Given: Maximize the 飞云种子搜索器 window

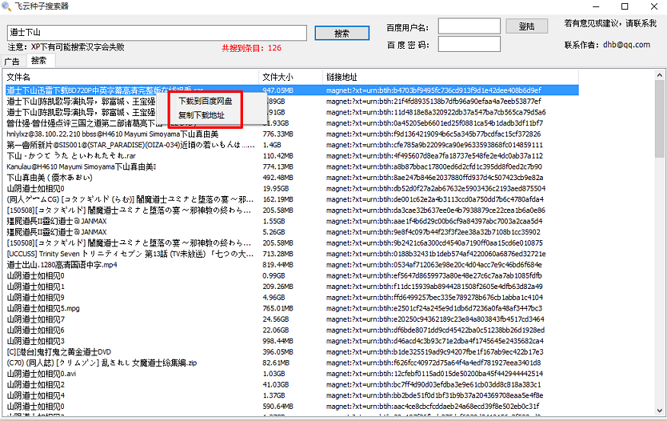Looking at the screenshot, I should point(624,6).
